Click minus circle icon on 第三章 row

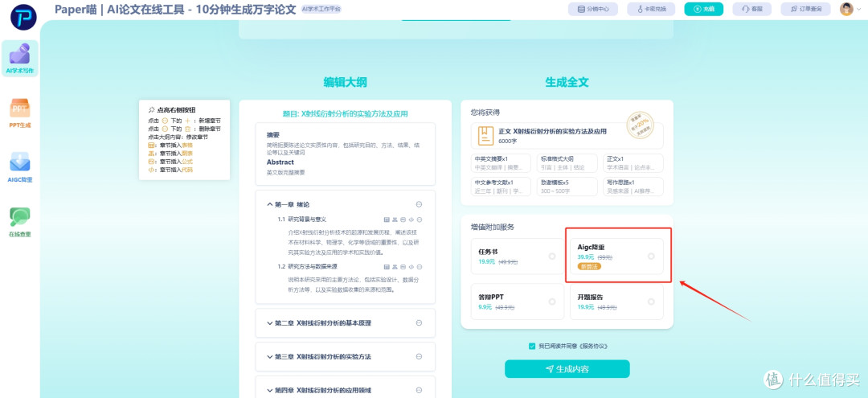[x=419, y=356]
